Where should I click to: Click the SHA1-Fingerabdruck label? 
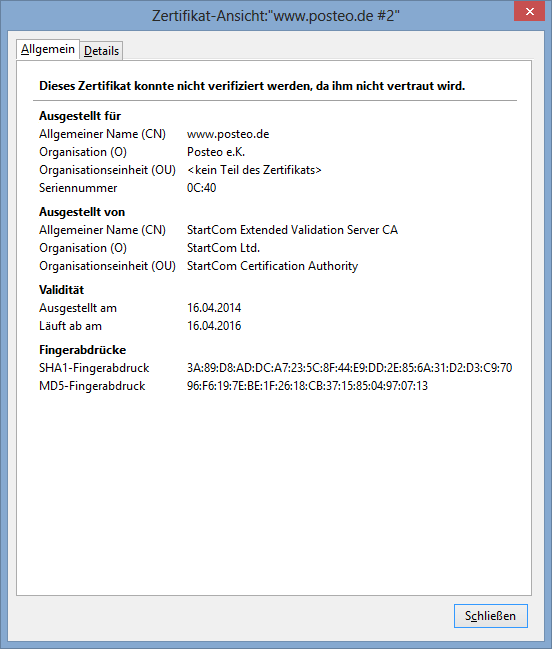click(94, 368)
